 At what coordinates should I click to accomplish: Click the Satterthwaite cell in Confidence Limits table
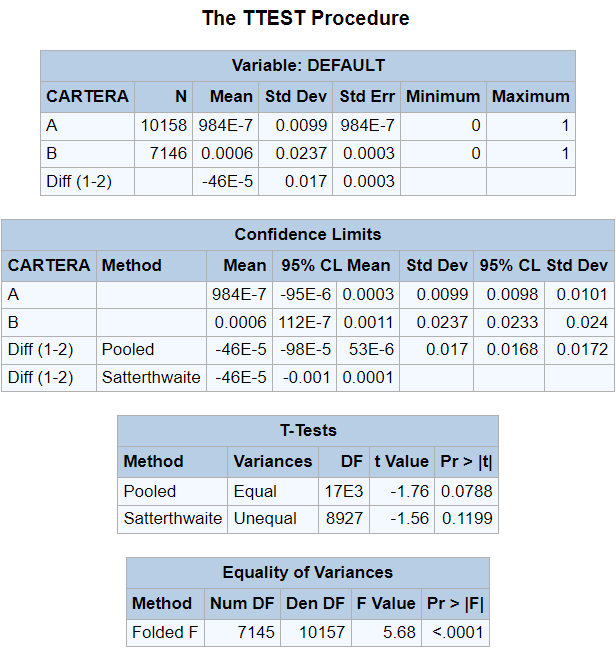click(x=152, y=378)
